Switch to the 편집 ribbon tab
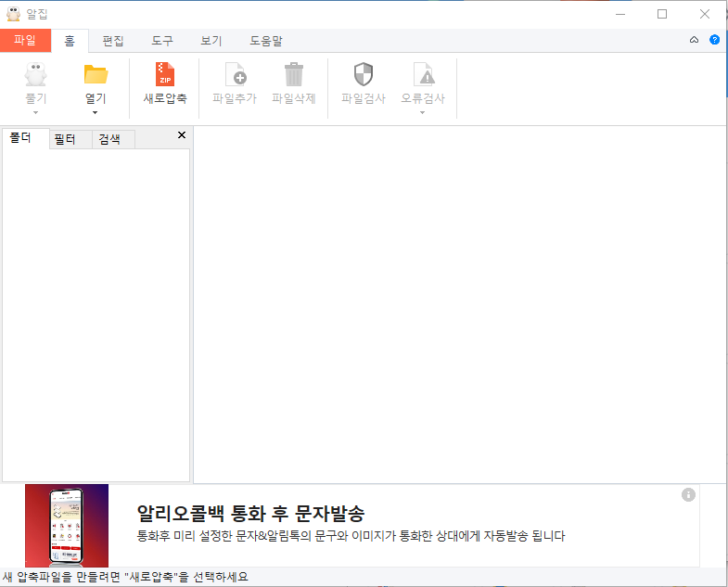 pyautogui.click(x=113, y=41)
